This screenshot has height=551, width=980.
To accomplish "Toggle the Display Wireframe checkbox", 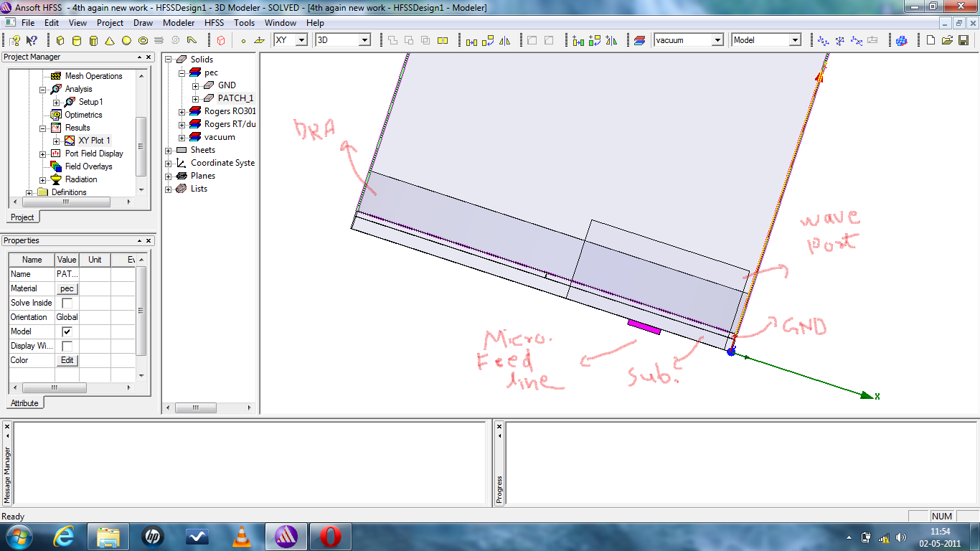I will pyautogui.click(x=67, y=346).
